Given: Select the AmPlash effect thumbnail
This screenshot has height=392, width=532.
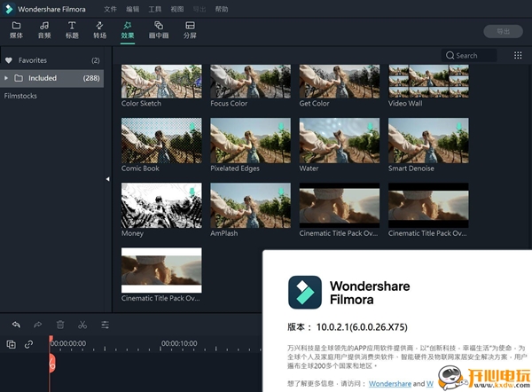Looking at the screenshot, I should (x=250, y=206).
